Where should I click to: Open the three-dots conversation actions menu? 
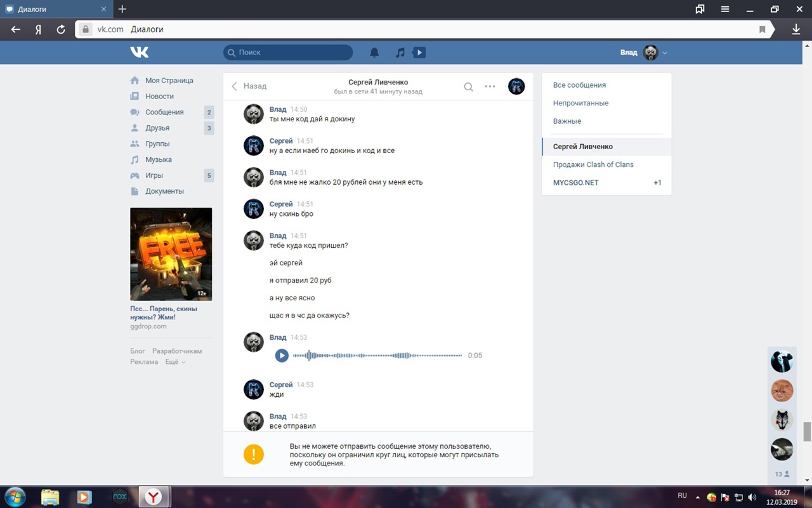coord(490,87)
